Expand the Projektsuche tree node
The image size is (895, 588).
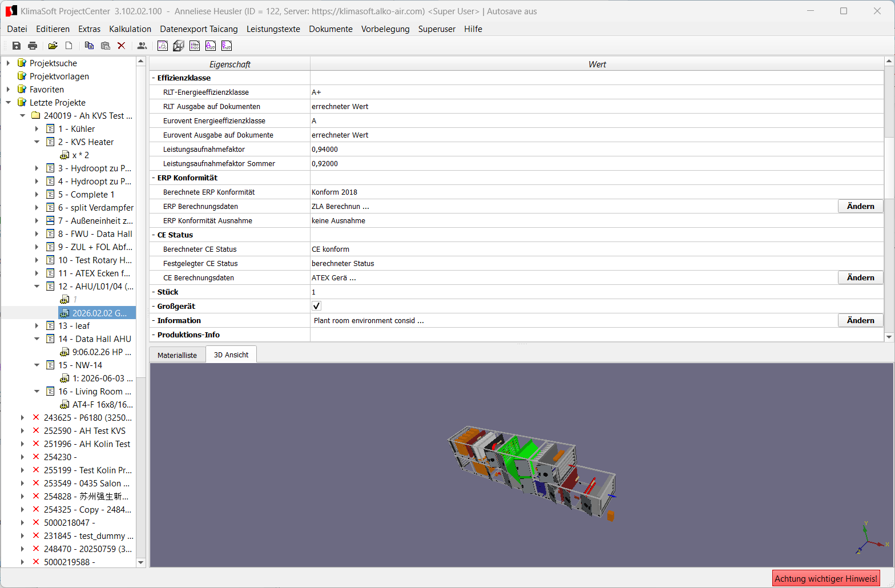coord(8,63)
